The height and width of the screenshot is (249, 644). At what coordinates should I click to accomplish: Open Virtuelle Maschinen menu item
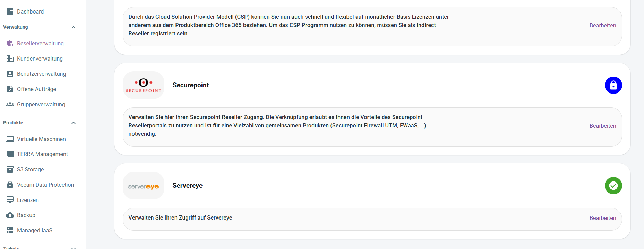(x=41, y=139)
